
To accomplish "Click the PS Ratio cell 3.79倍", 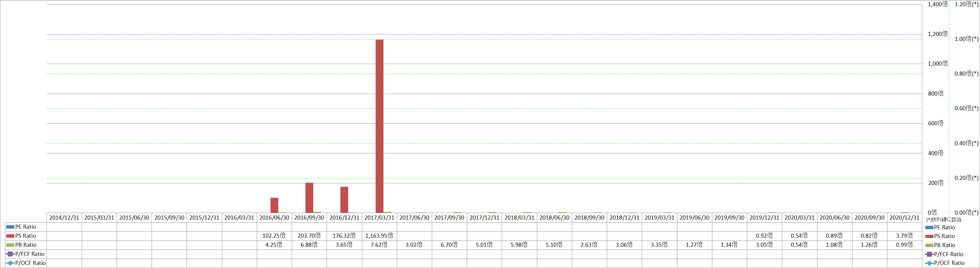I will point(904,236).
